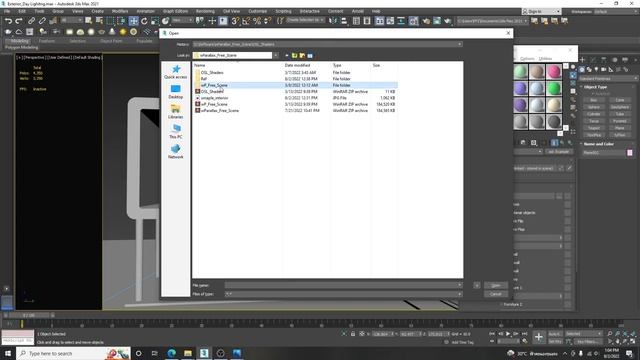Select the OSL_Shaders folder row
This screenshot has width=640, height=360.
coord(295,72)
